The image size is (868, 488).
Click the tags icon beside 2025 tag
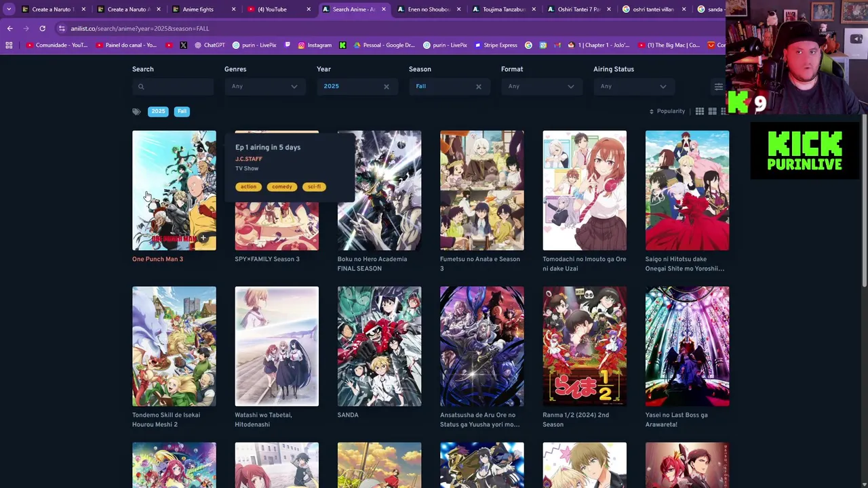coord(136,112)
